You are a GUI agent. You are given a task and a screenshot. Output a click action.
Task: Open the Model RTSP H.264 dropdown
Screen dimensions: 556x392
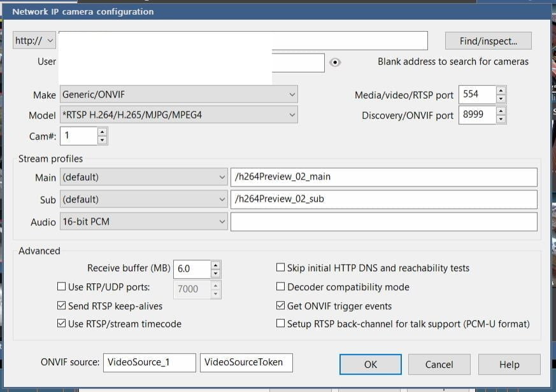pos(179,115)
